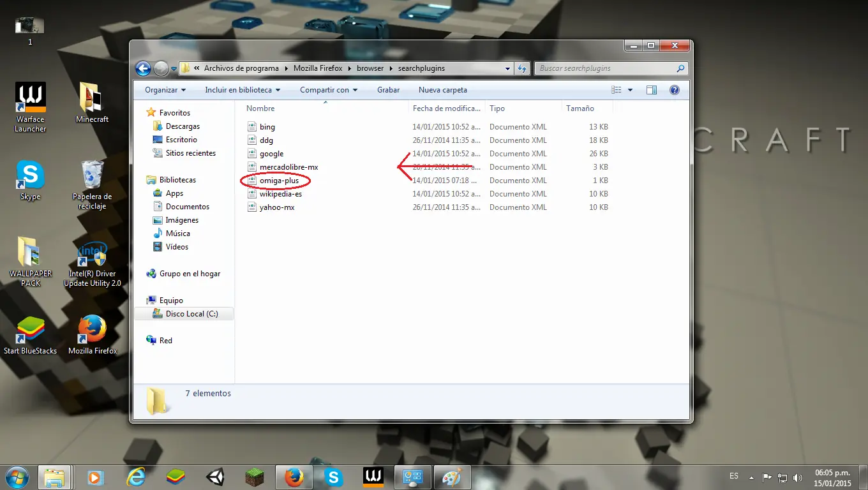The image size is (868, 490).
Task: Click the Paint taskbar icon
Action: tap(453, 477)
